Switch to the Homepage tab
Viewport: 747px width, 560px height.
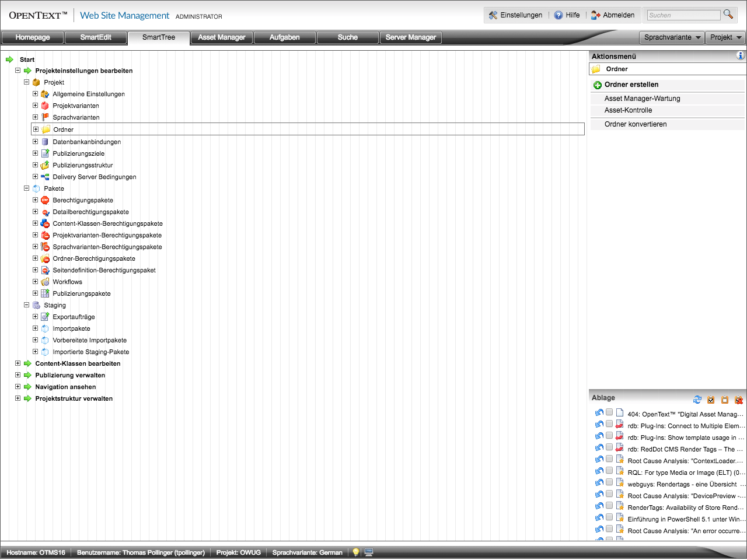coord(33,37)
